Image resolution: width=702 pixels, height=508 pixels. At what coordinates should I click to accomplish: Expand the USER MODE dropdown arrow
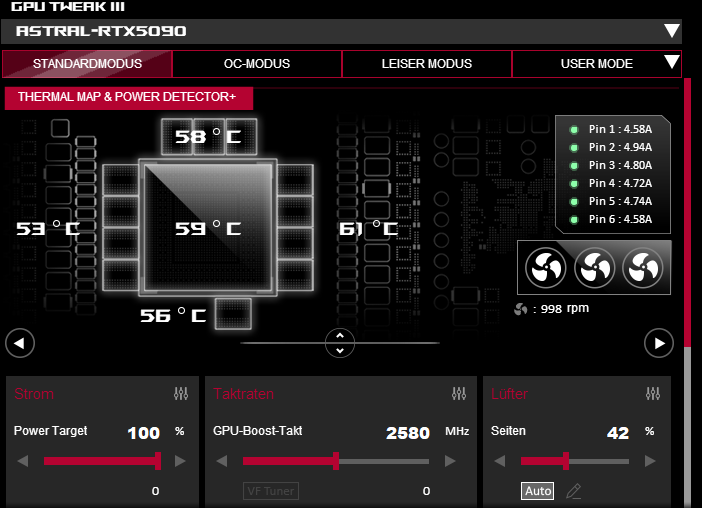click(672, 62)
